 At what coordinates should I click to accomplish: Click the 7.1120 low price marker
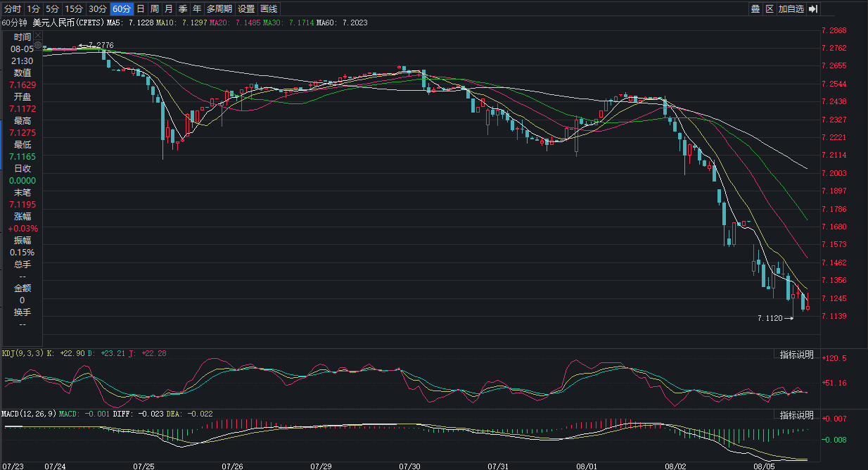click(770, 319)
